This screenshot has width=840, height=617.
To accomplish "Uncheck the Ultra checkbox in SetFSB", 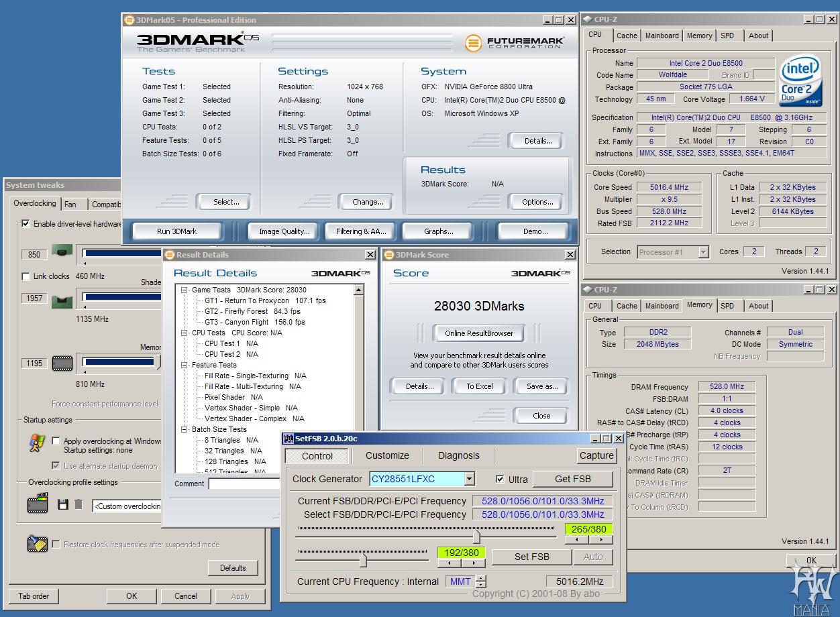I will coord(500,480).
